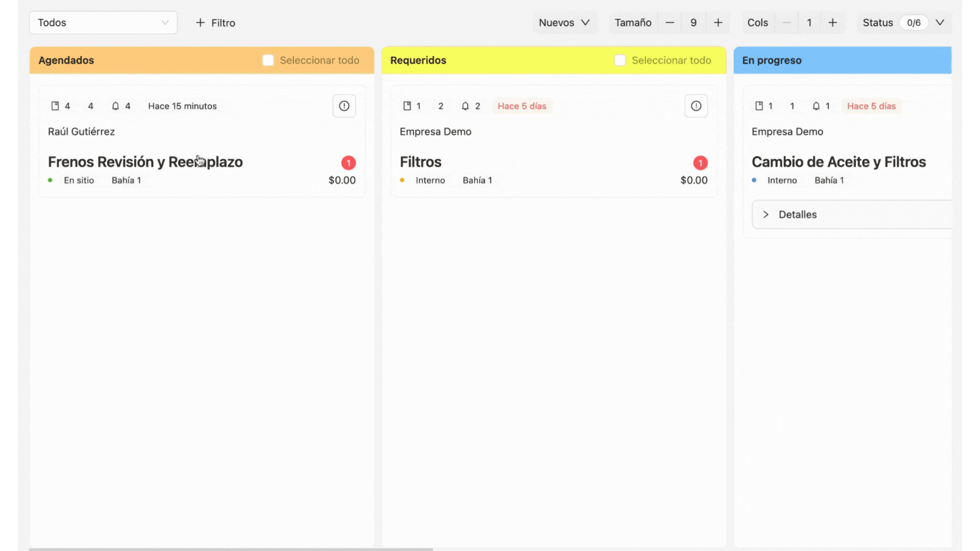Click the horizontal scrollbar at bottom
Viewport: 980px width, 551px height.
tap(231, 549)
